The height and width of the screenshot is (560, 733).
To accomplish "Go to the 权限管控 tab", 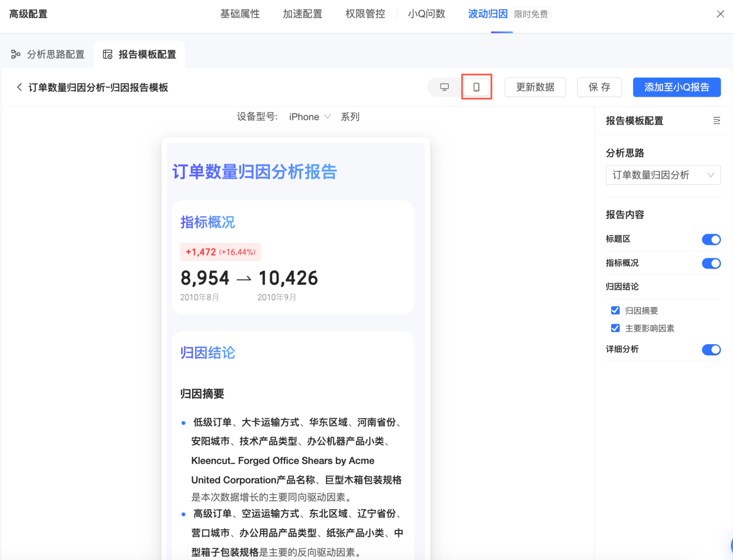I will point(365,14).
